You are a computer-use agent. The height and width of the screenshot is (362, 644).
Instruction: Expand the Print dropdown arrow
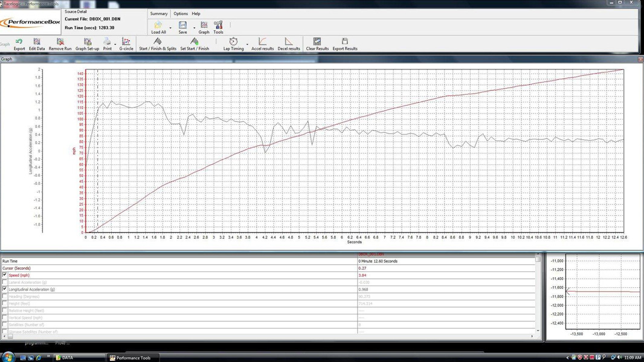(x=115, y=44)
